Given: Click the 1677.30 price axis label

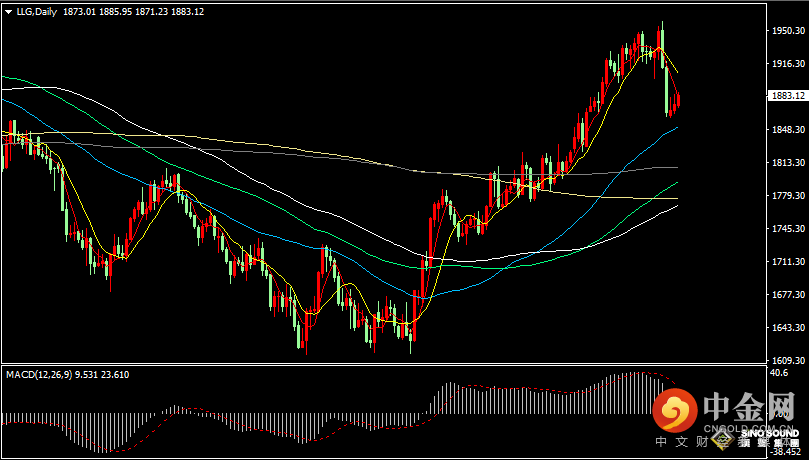Looking at the screenshot, I should point(789,295).
